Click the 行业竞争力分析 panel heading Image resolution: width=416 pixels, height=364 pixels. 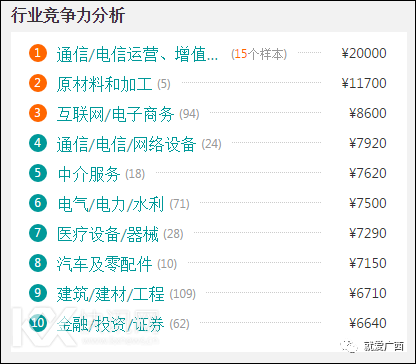pos(68,15)
